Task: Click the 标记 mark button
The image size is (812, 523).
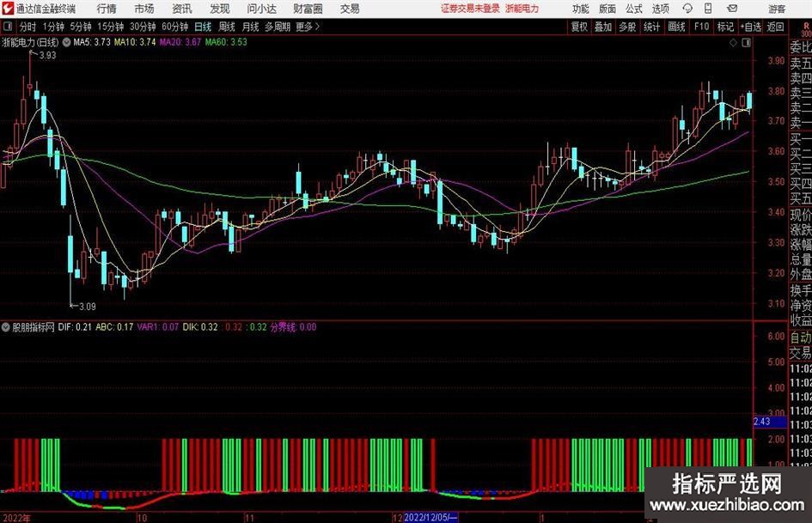Action: click(x=725, y=27)
